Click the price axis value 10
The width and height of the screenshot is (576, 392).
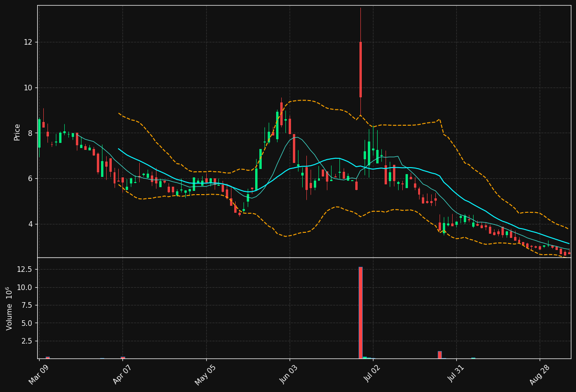pyautogui.click(x=28, y=88)
